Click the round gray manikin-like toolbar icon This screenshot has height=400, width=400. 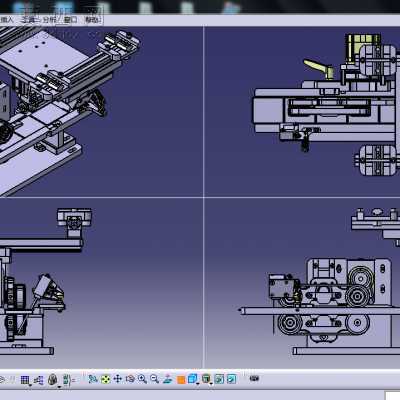point(52,379)
